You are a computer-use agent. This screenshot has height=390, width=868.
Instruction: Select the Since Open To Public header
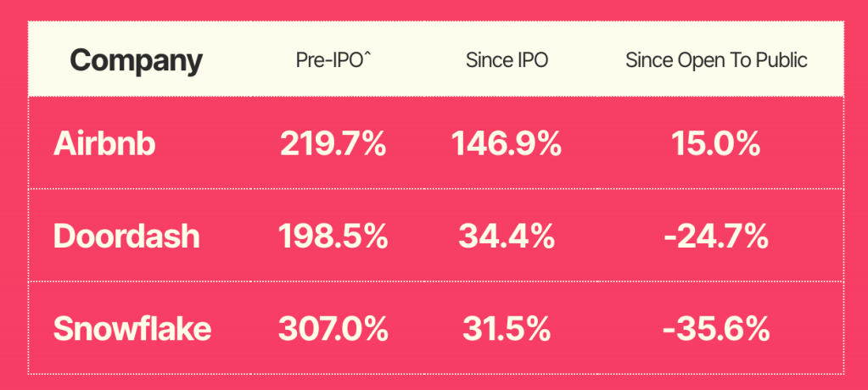point(715,61)
